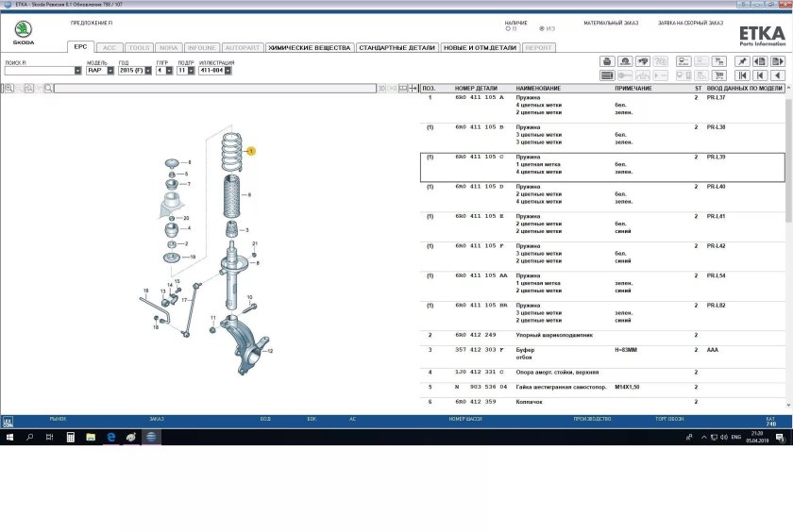This screenshot has height=532, width=793.
Task: Click the previous page arrow icon
Action: pyautogui.click(x=760, y=62)
